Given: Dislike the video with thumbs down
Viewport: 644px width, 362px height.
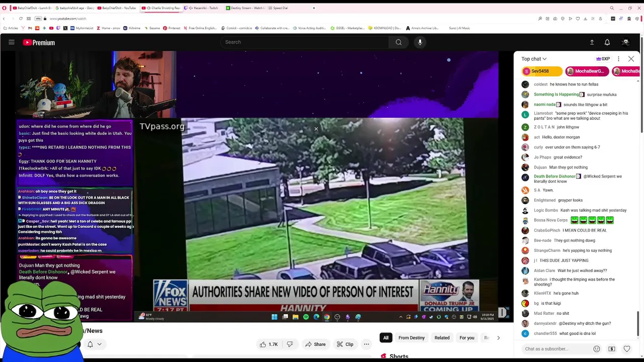Looking at the screenshot, I should (x=290, y=344).
